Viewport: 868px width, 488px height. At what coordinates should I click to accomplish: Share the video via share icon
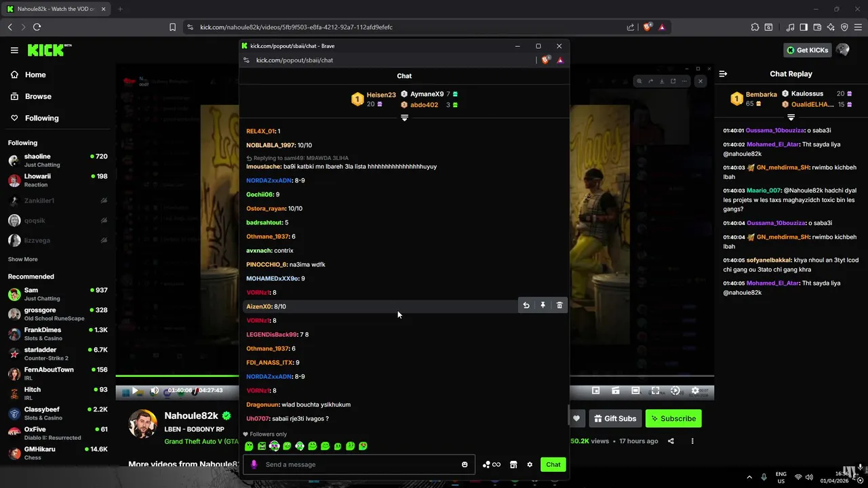671,441
